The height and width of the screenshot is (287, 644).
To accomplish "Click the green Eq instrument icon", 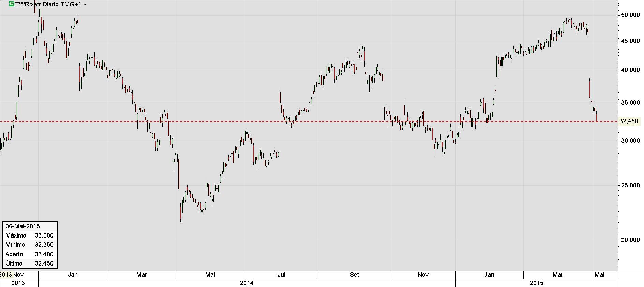I will (11, 4).
